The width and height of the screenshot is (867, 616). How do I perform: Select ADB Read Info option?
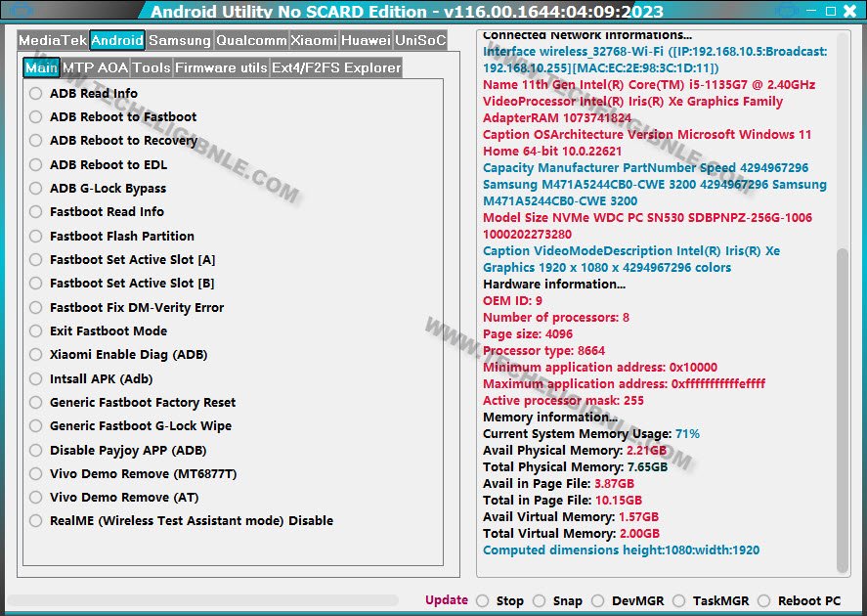point(36,94)
